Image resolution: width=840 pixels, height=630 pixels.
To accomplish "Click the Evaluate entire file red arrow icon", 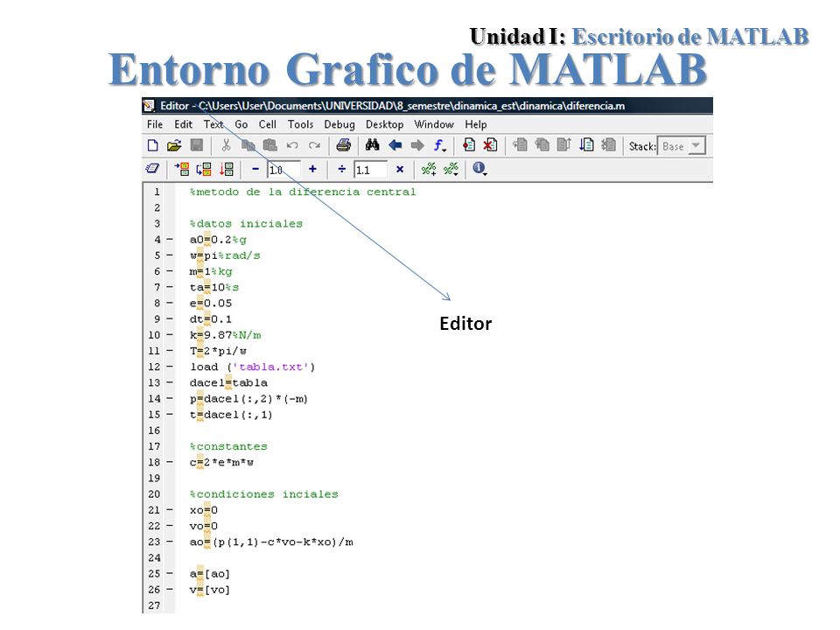I will point(227,169).
